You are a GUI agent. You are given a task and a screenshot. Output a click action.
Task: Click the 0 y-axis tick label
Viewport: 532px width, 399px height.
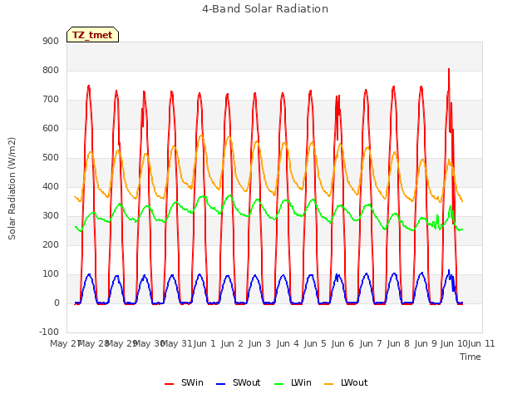click(57, 303)
